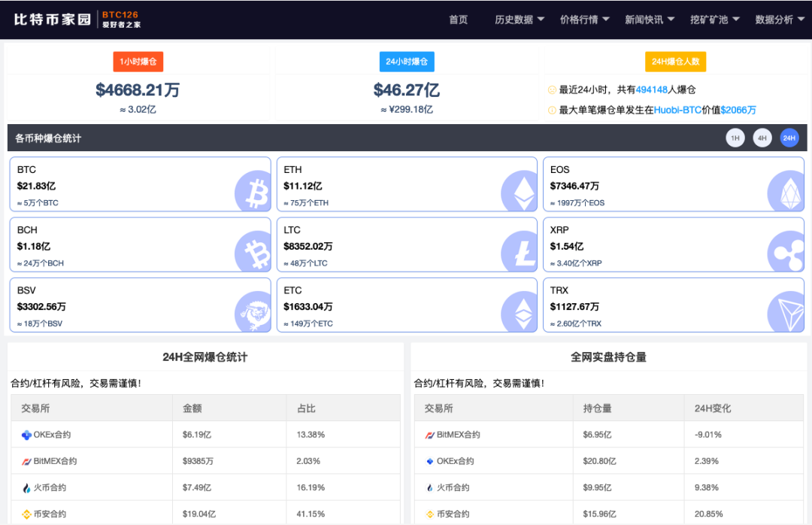Switch the statistics period to 1H
Viewport: 812px width, 525px height.
[735, 138]
